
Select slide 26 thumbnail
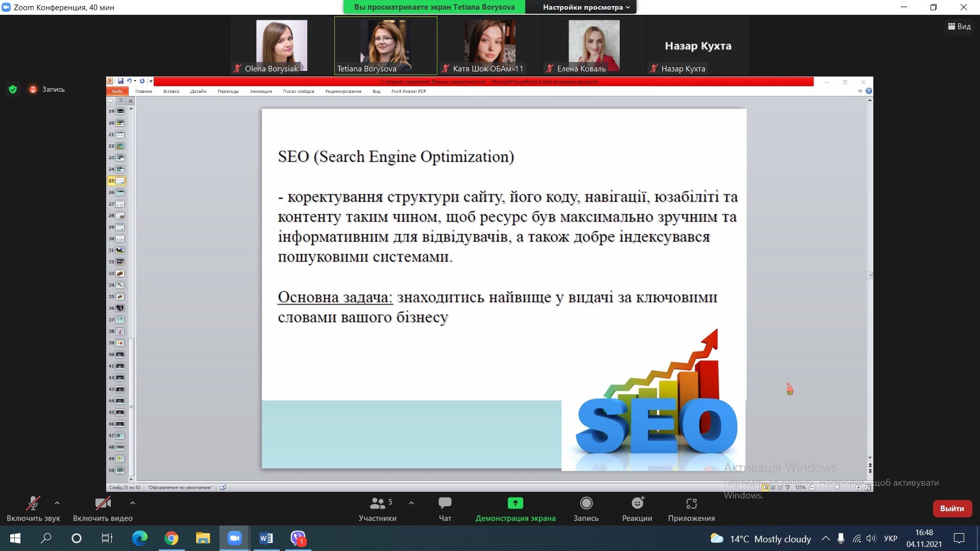[x=120, y=192]
